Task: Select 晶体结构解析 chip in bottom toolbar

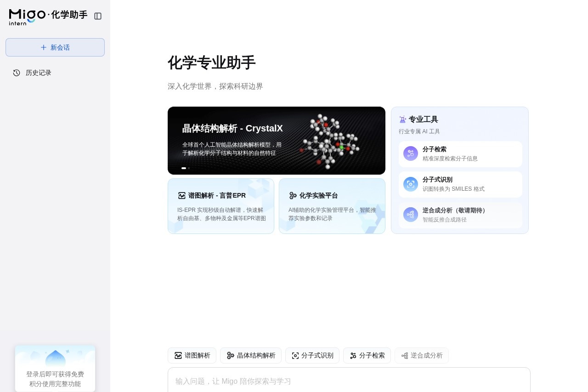Action: coord(251,355)
